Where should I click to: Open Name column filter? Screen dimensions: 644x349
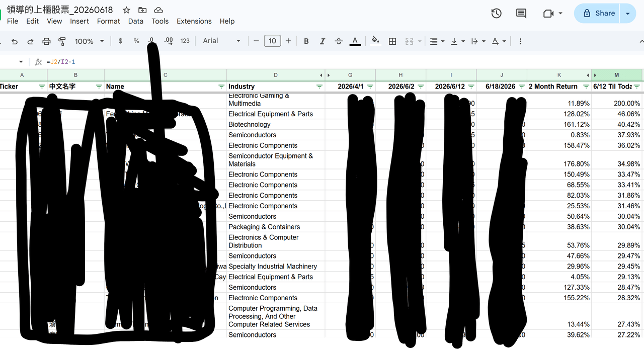(221, 86)
